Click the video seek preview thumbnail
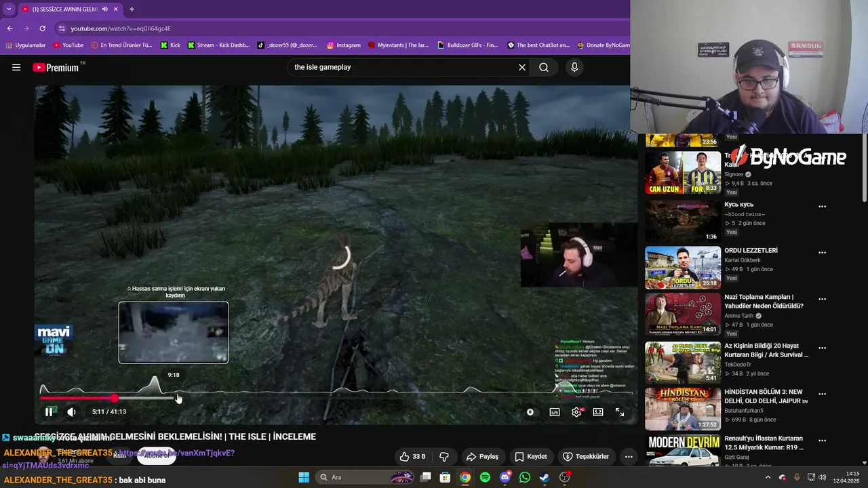Screen dimensions: 868x488 click(x=174, y=332)
